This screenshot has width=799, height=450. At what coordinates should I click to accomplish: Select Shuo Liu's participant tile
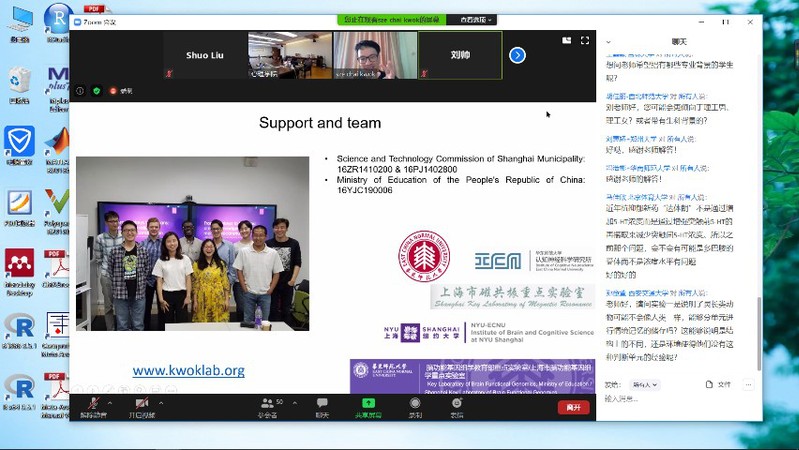[205, 55]
